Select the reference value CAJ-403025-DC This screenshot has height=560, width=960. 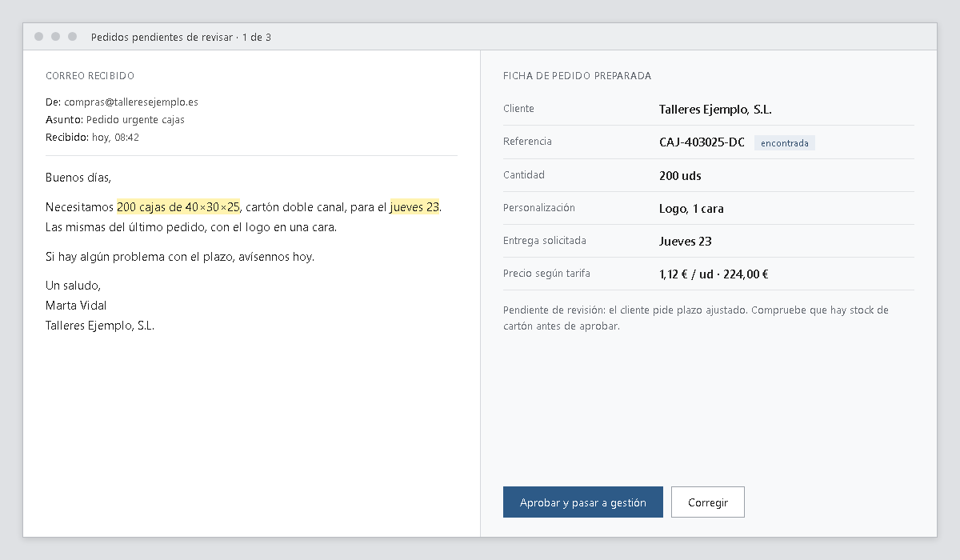[x=702, y=142]
